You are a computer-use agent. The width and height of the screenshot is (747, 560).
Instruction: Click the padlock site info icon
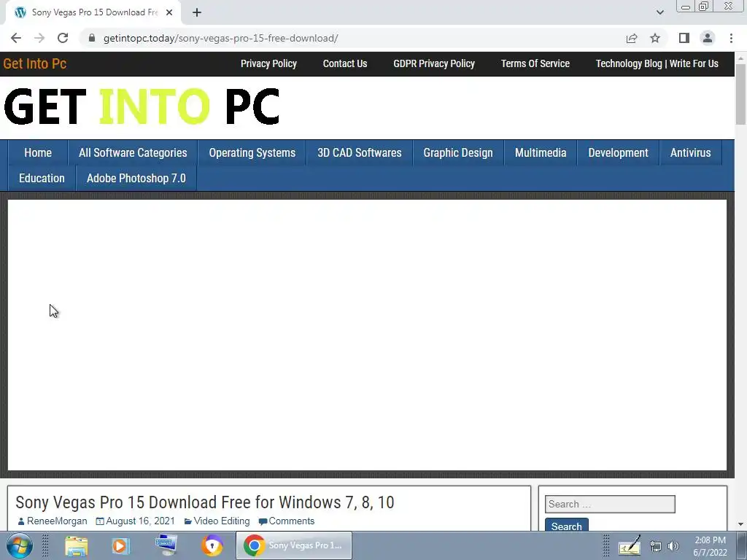point(92,38)
